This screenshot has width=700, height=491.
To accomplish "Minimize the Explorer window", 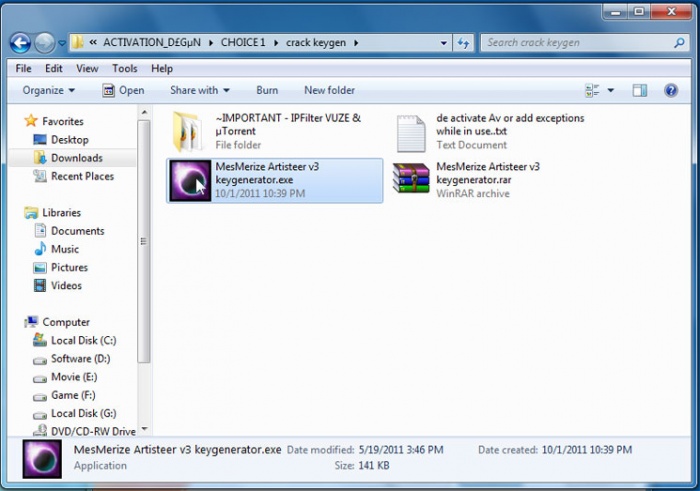I will click(x=616, y=12).
